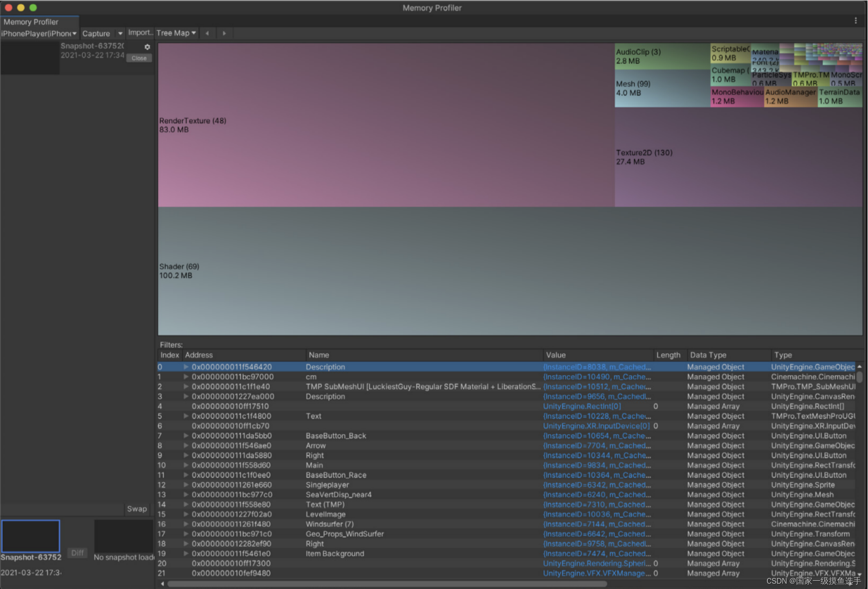This screenshot has width=868, height=589.
Task: Open Capture options dropdown arrow
Action: pyautogui.click(x=120, y=34)
